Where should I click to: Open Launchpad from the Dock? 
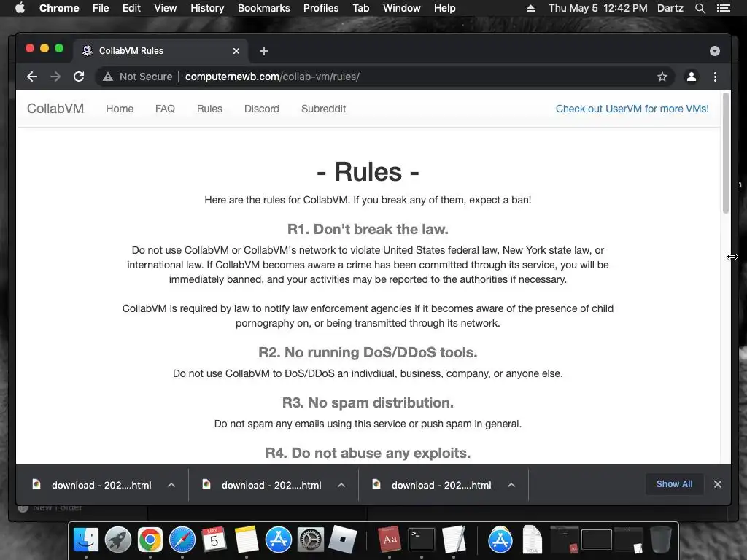point(117,540)
